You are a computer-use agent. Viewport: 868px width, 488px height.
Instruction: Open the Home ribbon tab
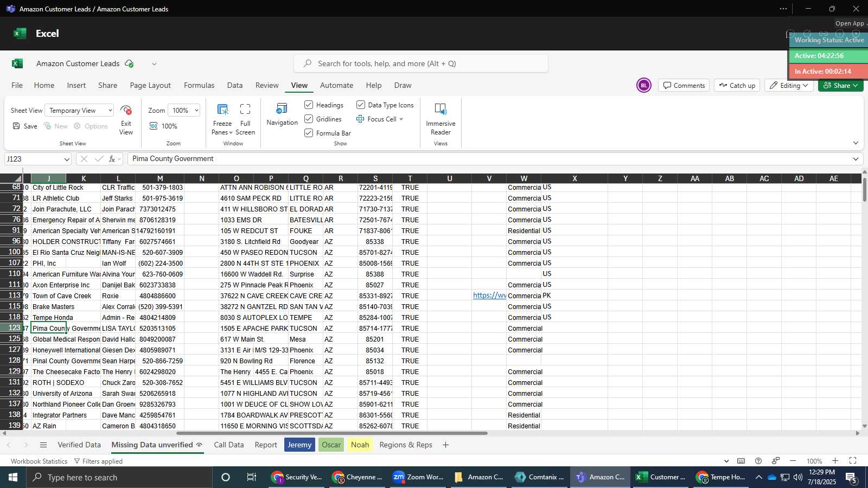click(x=44, y=85)
